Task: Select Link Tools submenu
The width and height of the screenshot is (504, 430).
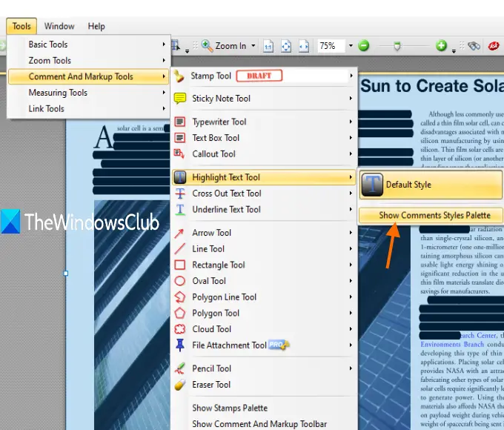Action: click(x=88, y=109)
